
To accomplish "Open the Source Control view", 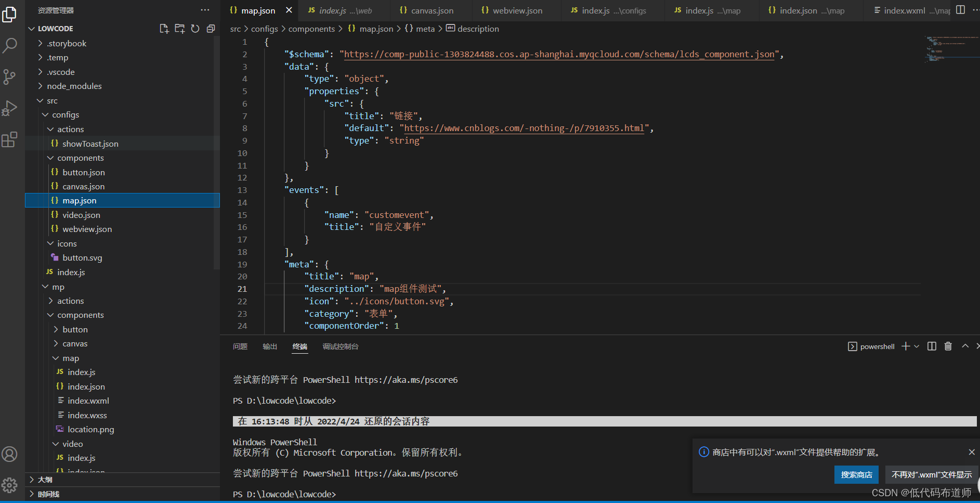I will pos(9,77).
